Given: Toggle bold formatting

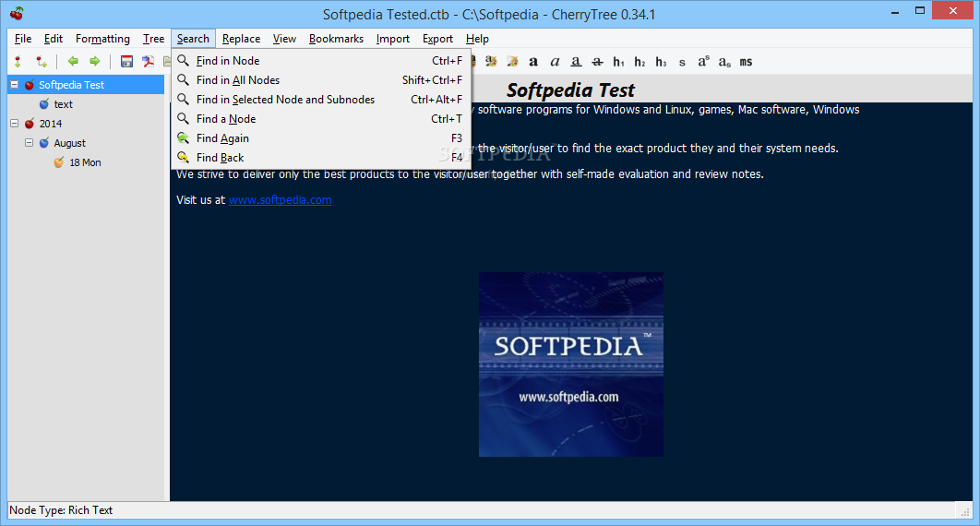Looking at the screenshot, I should coord(533,61).
